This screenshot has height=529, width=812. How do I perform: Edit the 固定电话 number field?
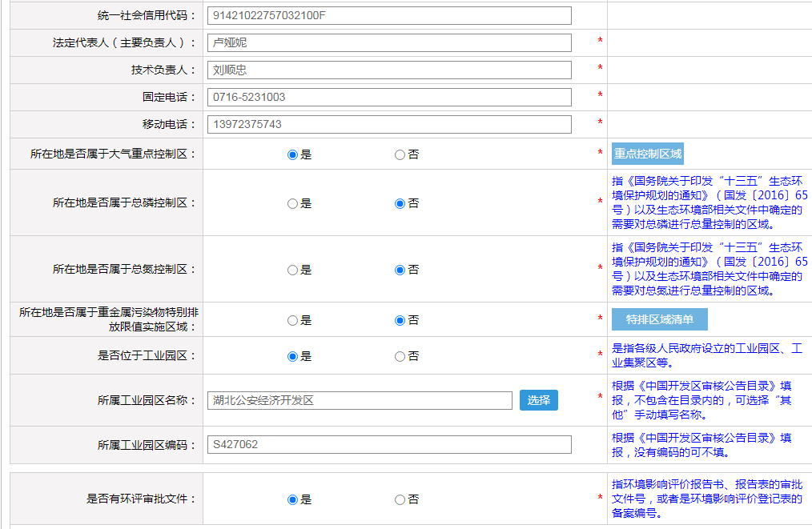[x=388, y=98]
